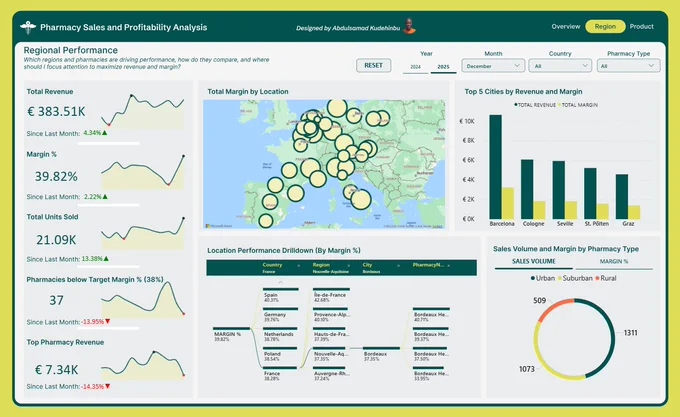
Task: Click the designer's avatar photo in header
Action: tap(409, 26)
